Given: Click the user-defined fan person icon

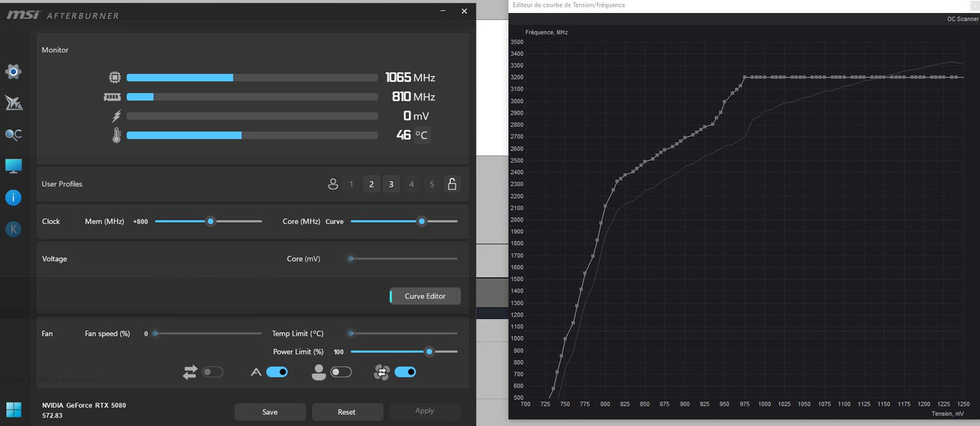Looking at the screenshot, I should pos(319,372).
